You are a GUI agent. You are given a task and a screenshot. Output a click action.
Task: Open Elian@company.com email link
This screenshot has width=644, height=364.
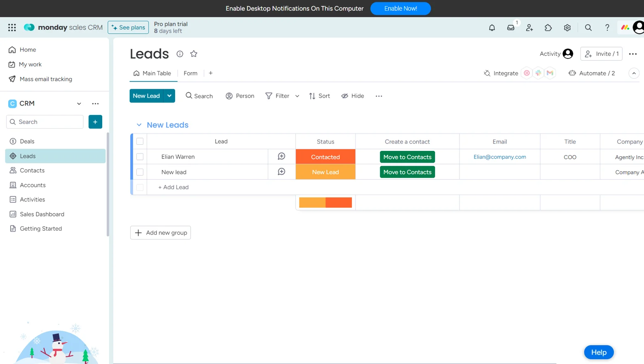500,157
